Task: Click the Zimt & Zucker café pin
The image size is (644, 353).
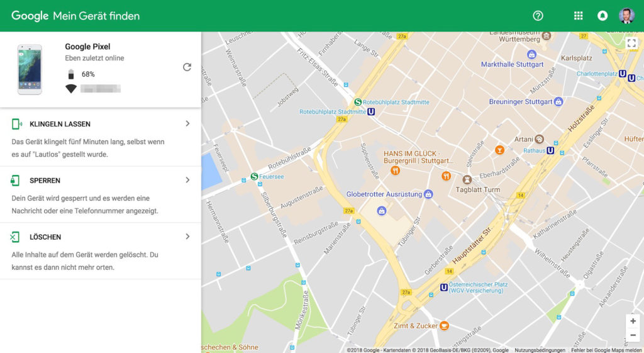Action: pyautogui.click(x=444, y=325)
